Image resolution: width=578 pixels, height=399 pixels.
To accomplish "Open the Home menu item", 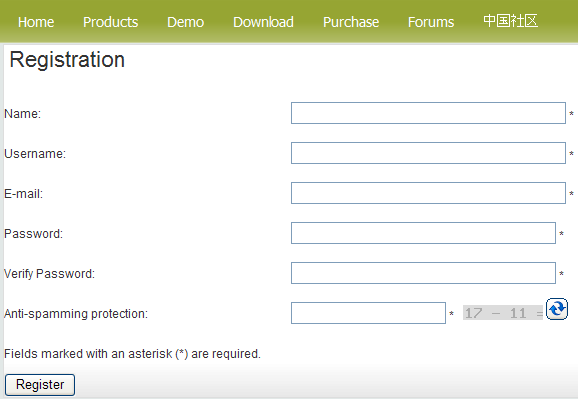I will pyautogui.click(x=36, y=22).
